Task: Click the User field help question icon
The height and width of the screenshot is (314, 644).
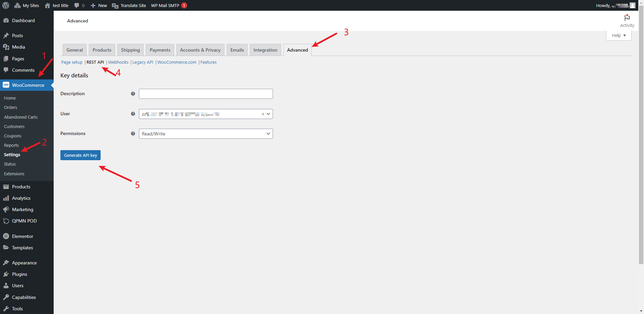Action: 133,114
